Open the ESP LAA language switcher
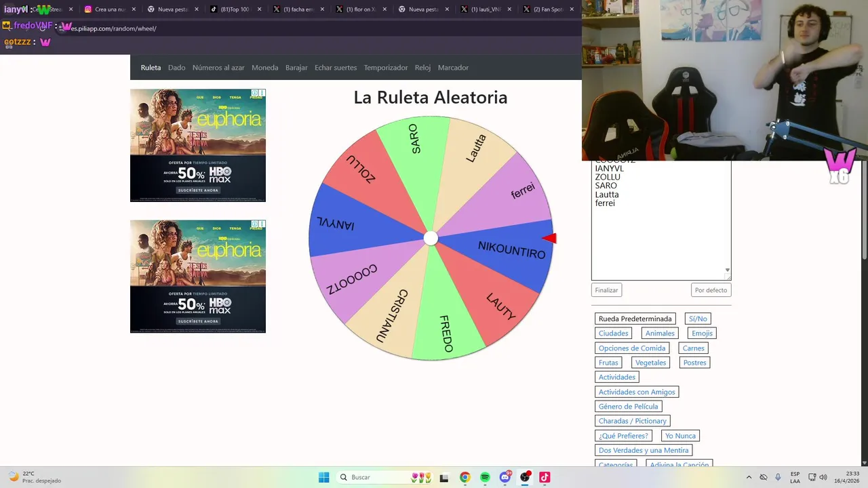The width and height of the screenshot is (868, 488). click(795, 477)
